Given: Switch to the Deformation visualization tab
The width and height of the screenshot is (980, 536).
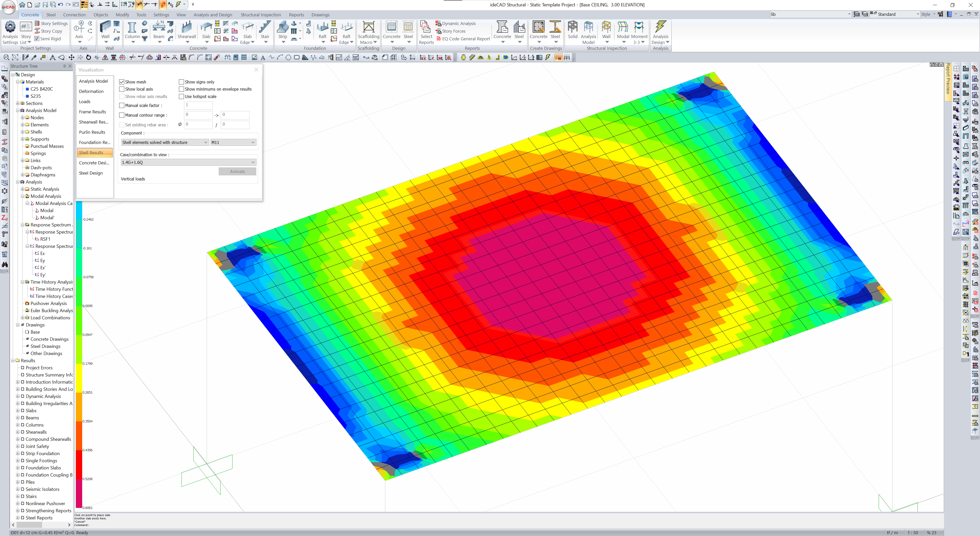Looking at the screenshot, I should click(91, 92).
